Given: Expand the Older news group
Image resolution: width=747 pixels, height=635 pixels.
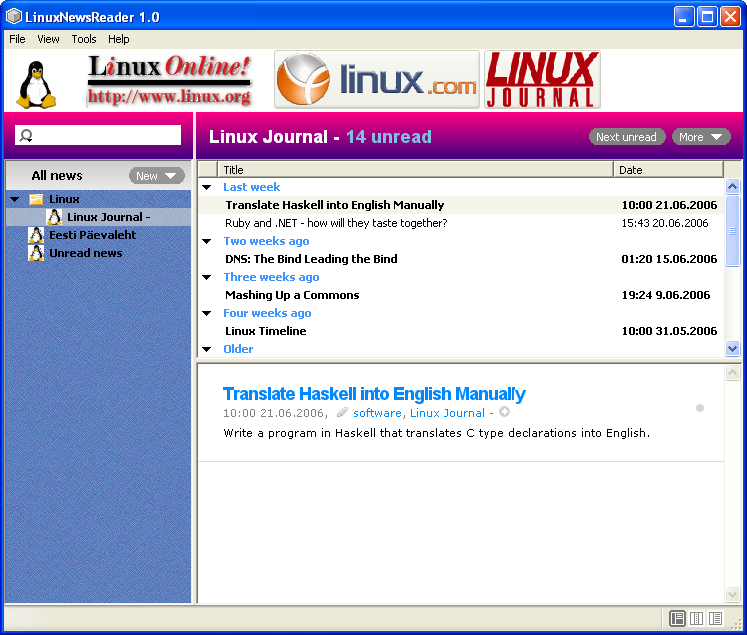Looking at the screenshot, I should tap(207, 349).
